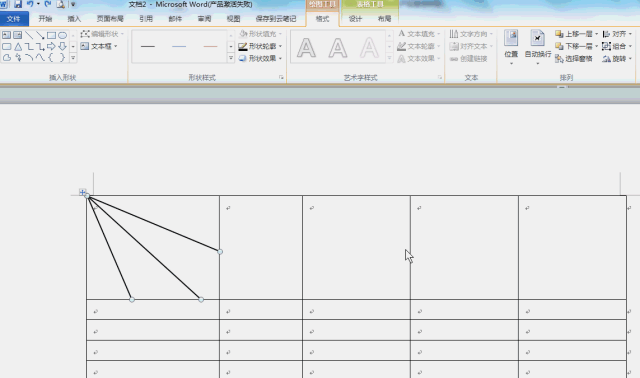This screenshot has height=378, width=640.
Task: Select the Right Arrow block shape
Action: [51, 47]
